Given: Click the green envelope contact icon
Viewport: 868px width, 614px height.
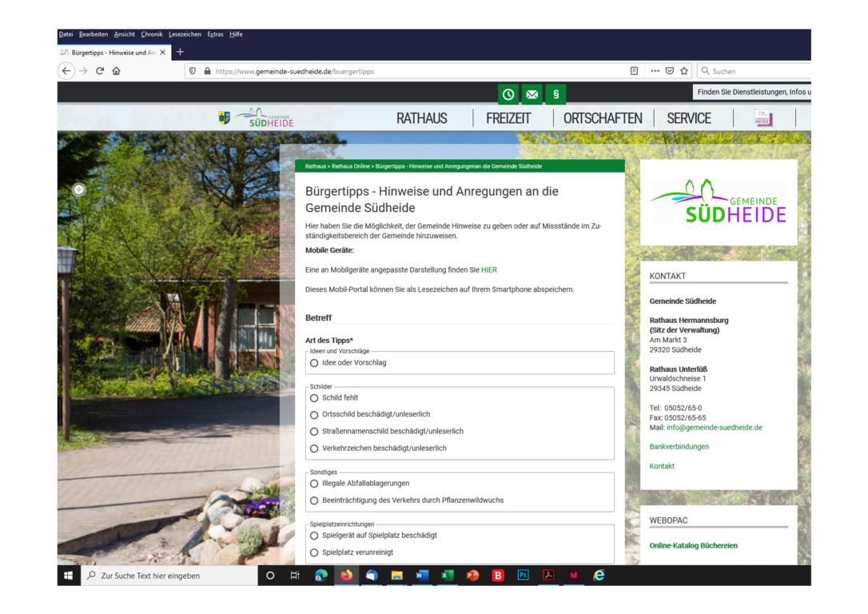Looking at the screenshot, I should 532,94.
